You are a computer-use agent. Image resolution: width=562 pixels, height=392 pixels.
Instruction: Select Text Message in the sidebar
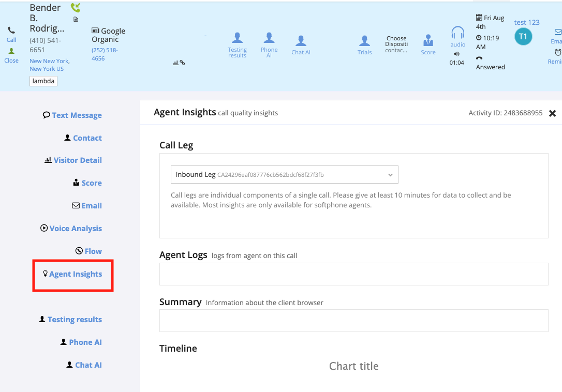[x=77, y=115]
